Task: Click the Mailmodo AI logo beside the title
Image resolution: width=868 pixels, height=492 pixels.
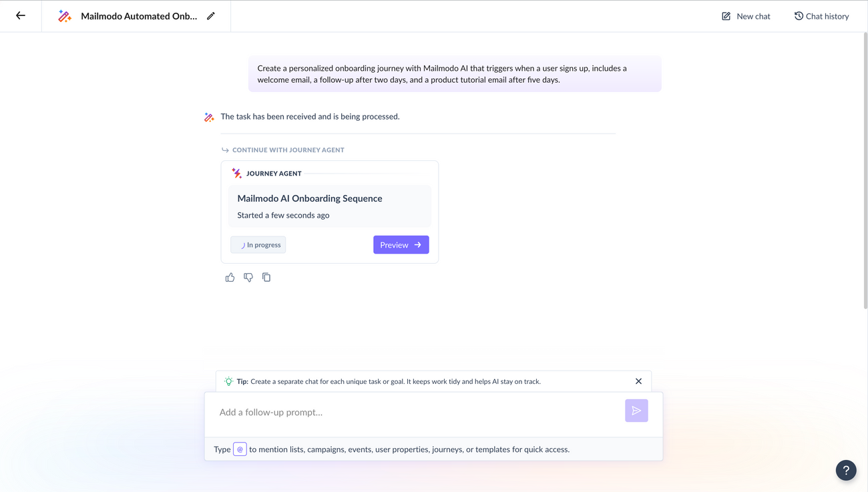Action: coord(65,16)
